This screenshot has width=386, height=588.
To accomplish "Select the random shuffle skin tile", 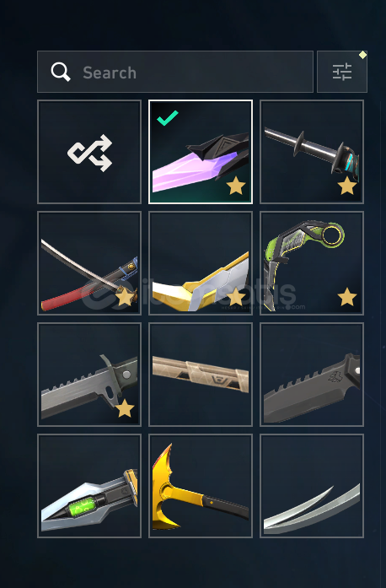I will (89, 152).
